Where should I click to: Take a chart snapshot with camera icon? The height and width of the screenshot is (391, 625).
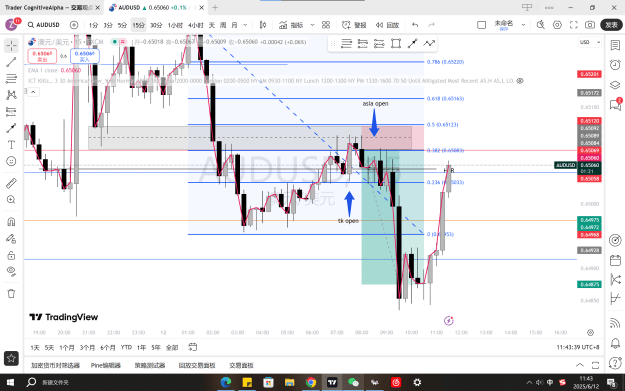(590, 25)
